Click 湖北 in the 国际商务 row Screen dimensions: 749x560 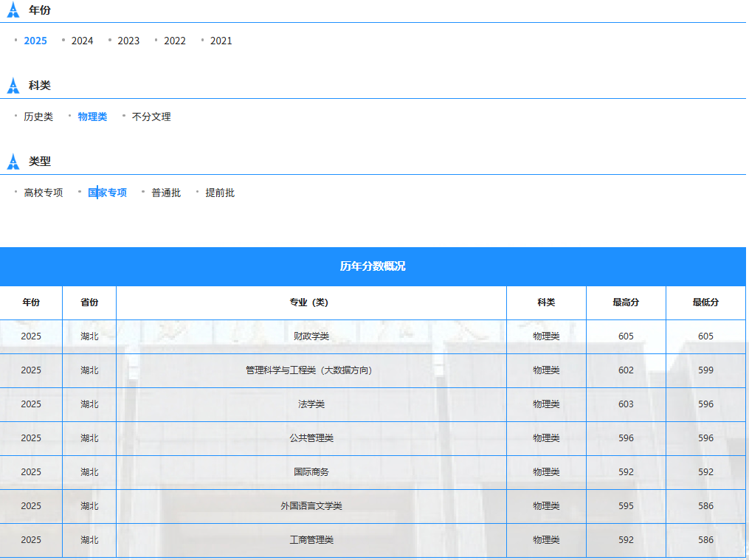pyautogui.click(x=89, y=472)
